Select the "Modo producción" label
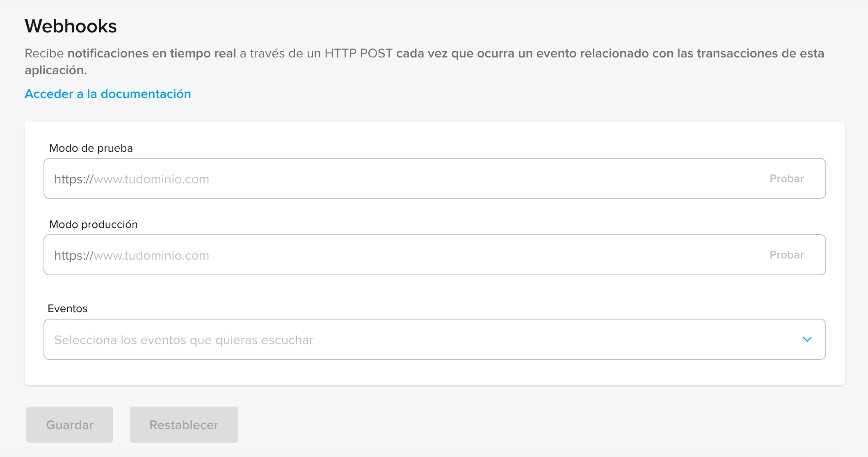Screen dimensions: 868x457 tap(94, 224)
